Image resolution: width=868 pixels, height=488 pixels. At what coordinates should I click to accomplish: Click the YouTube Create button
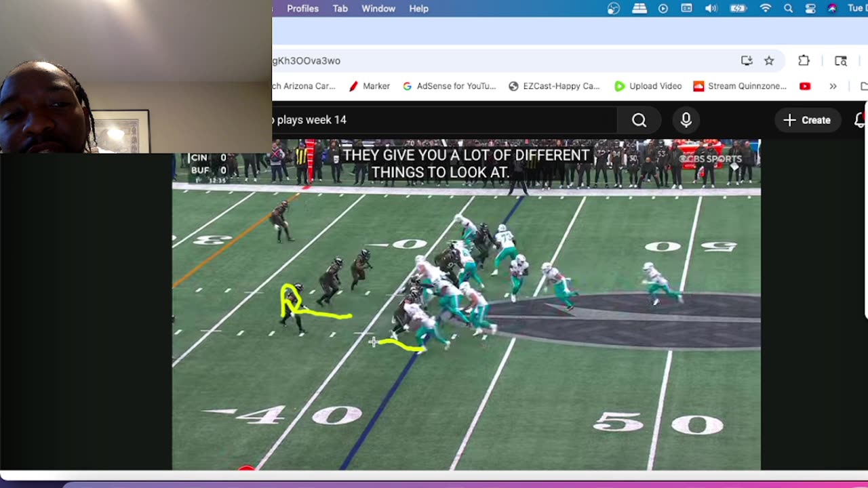[806, 120]
